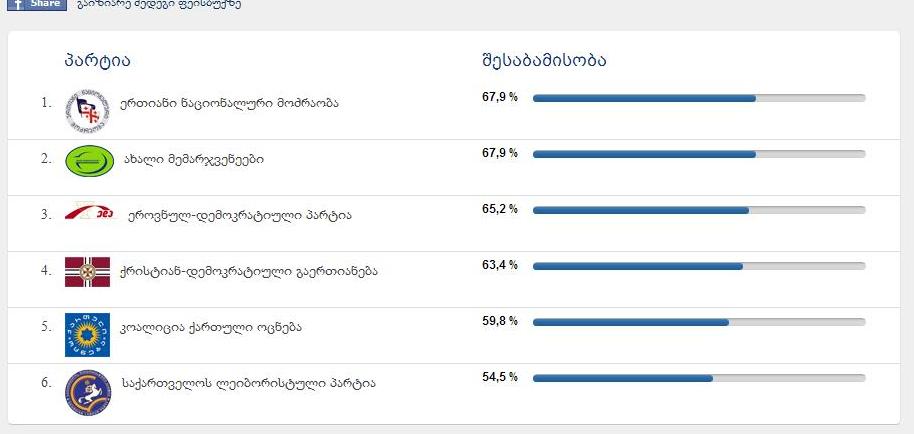Click the green New Rights party logo

coord(87,160)
